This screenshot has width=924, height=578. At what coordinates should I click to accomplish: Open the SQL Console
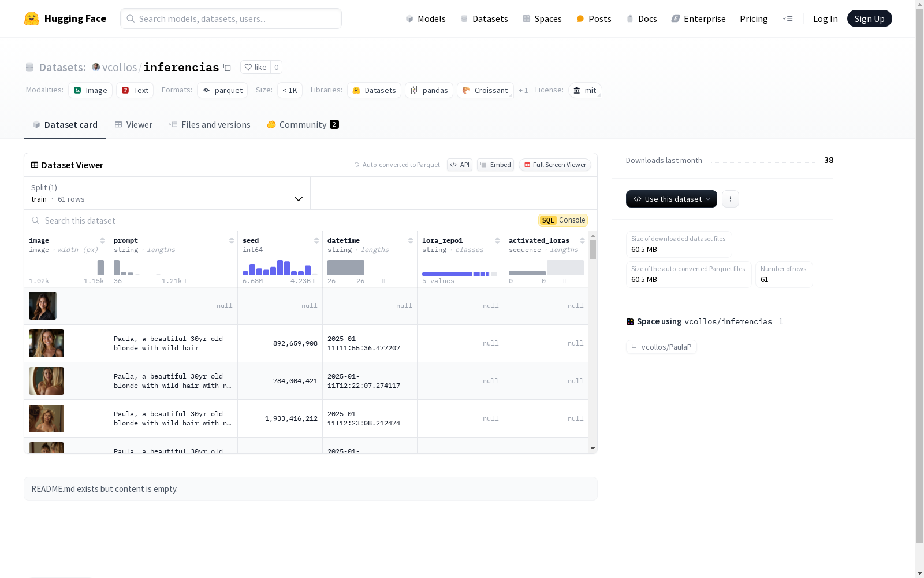click(x=563, y=220)
